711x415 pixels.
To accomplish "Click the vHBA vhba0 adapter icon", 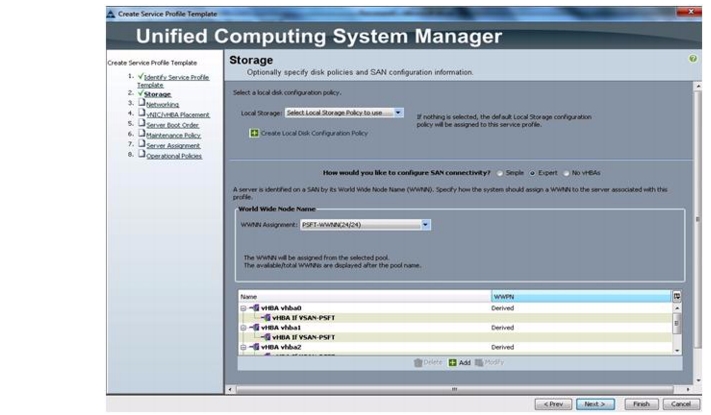I will [x=255, y=308].
